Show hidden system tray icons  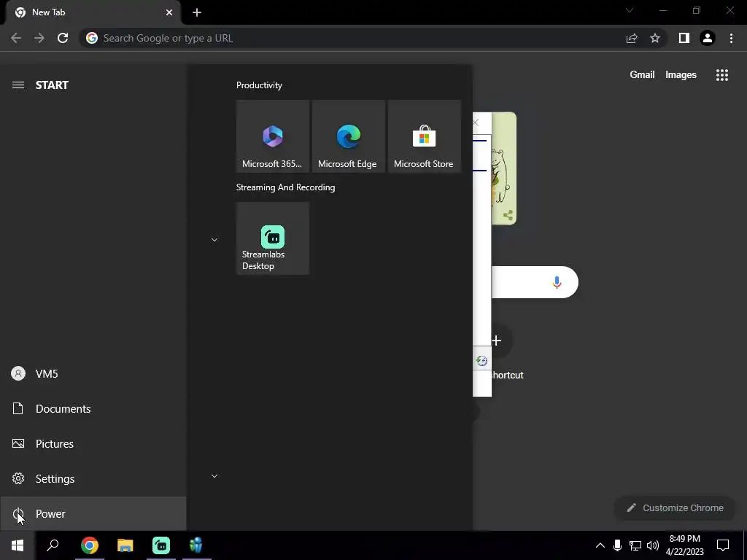tap(600, 545)
